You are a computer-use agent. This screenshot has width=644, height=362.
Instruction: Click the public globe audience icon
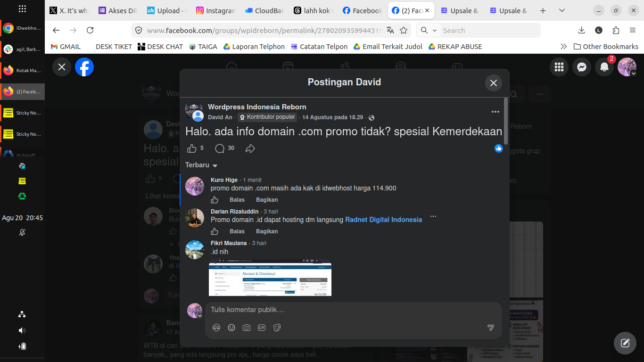pos(372,118)
